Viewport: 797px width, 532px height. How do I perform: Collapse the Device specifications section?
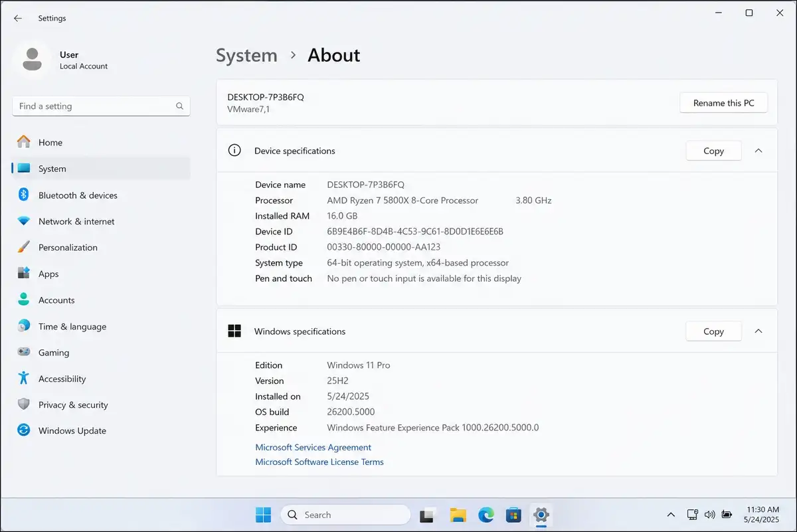pyautogui.click(x=758, y=151)
